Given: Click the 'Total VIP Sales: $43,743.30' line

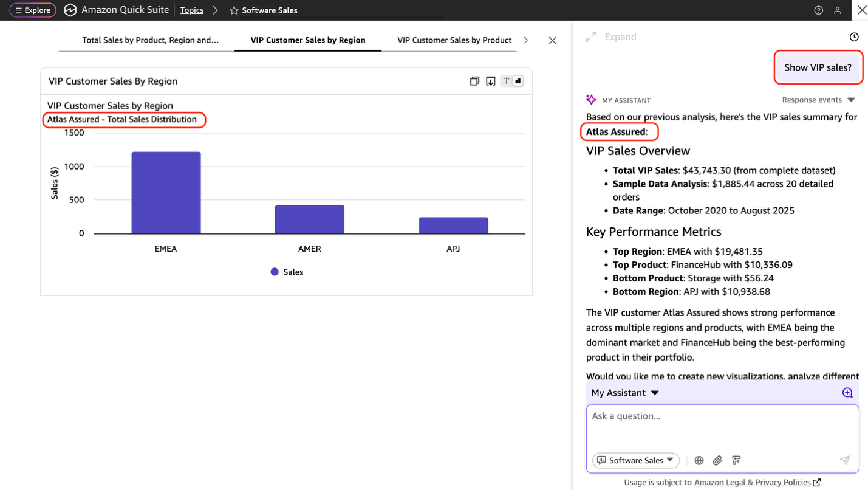Looking at the screenshot, I should [x=724, y=170].
